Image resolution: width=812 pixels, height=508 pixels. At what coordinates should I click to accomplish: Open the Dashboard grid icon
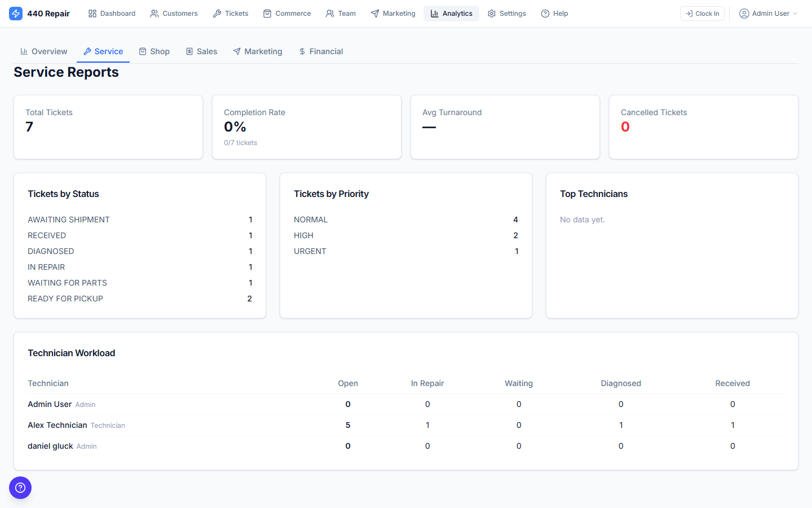pyautogui.click(x=92, y=13)
